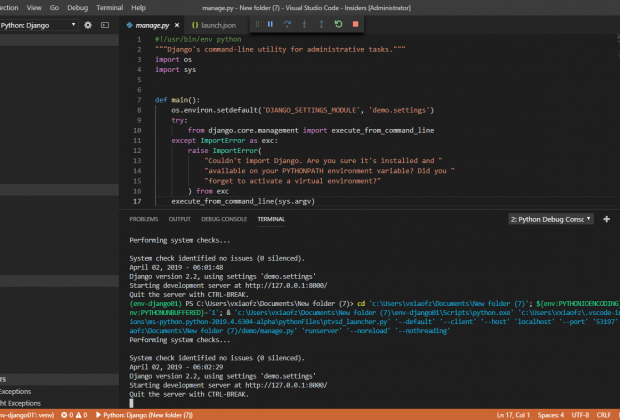Open the View menu

pos(34,8)
